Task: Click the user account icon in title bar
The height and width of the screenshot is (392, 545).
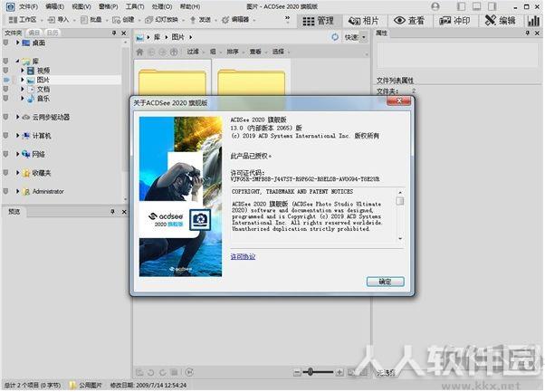Action: tap(435, 6)
